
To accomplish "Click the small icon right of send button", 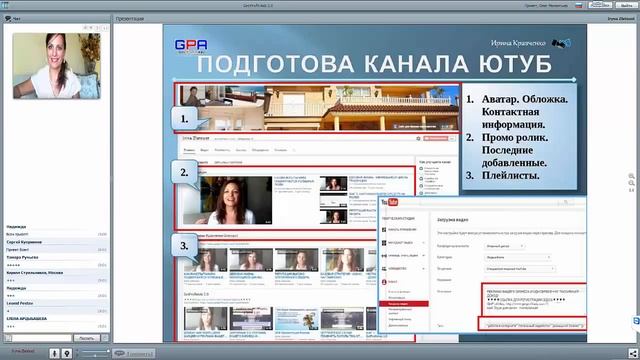I will [x=105, y=338].
